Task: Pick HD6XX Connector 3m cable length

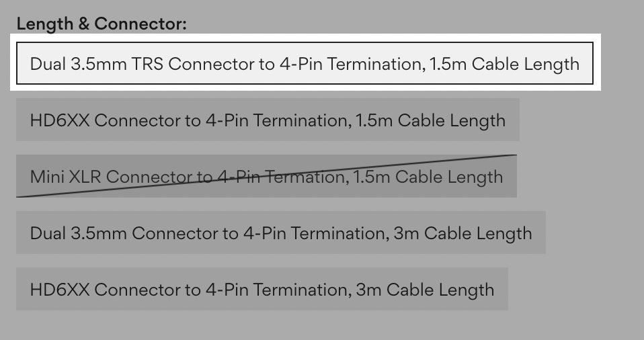Action: 261,290
